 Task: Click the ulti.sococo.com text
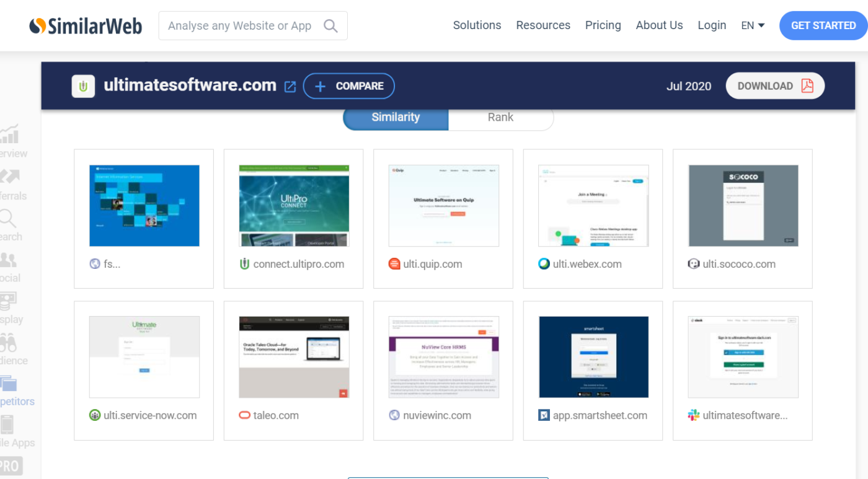739,264
